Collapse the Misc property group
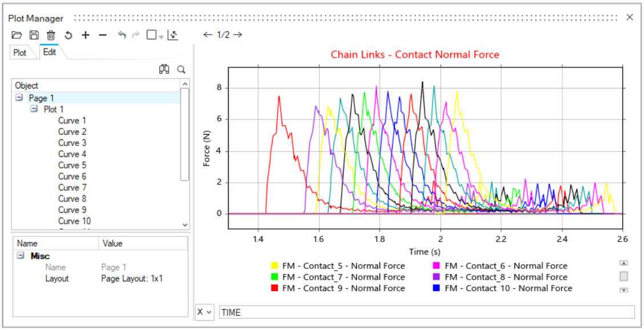This screenshot has width=644, height=330. pyautogui.click(x=21, y=256)
